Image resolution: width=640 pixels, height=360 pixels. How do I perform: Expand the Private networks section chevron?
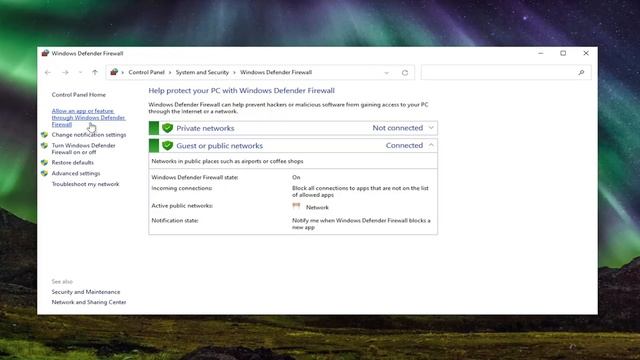pos(431,128)
